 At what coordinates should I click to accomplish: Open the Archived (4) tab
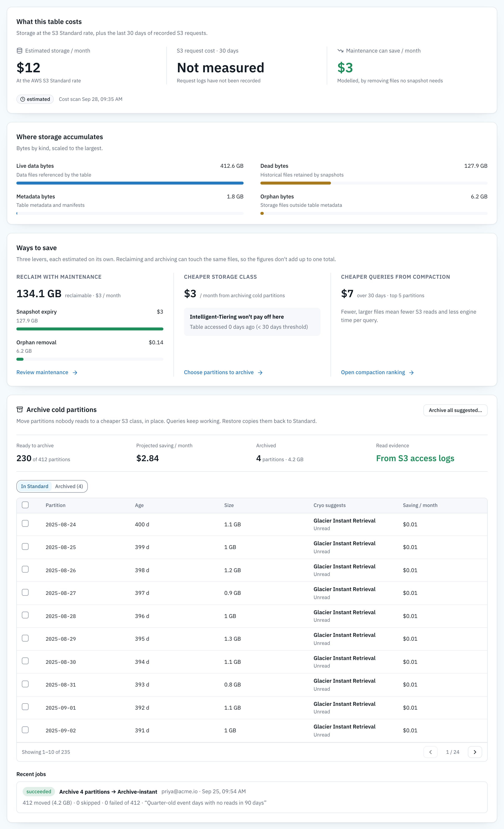pyautogui.click(x=69, y=486)
